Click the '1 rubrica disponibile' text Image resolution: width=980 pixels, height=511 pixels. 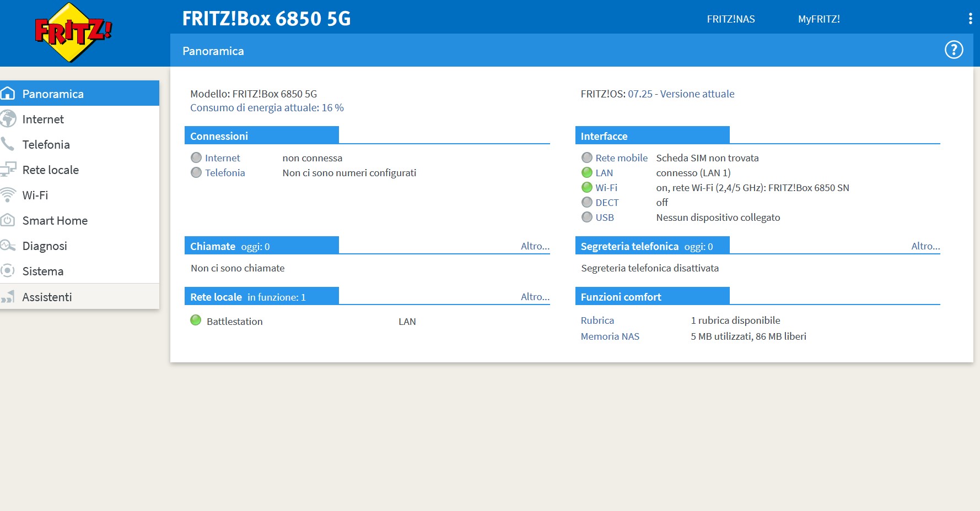[735, 320]
